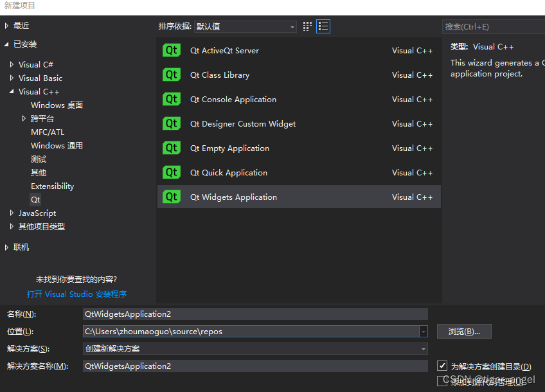545x392 pixels.
Task: Click the Qt Console Application template icon
Action: 172,100
